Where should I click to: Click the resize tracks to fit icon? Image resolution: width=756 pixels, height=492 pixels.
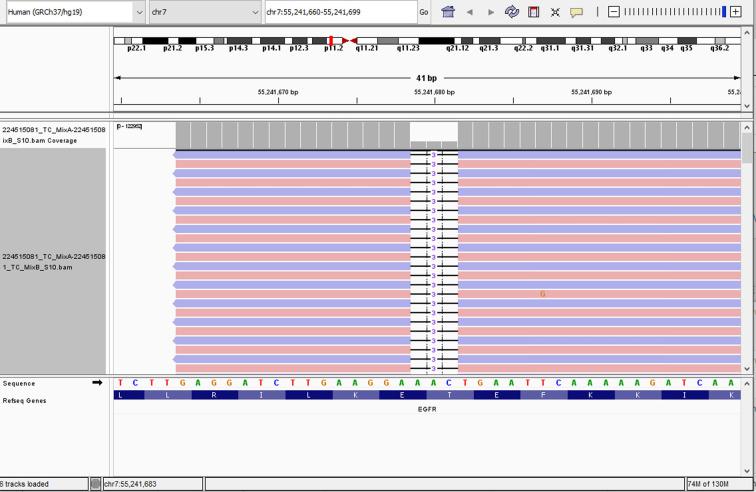coord(555,12)
